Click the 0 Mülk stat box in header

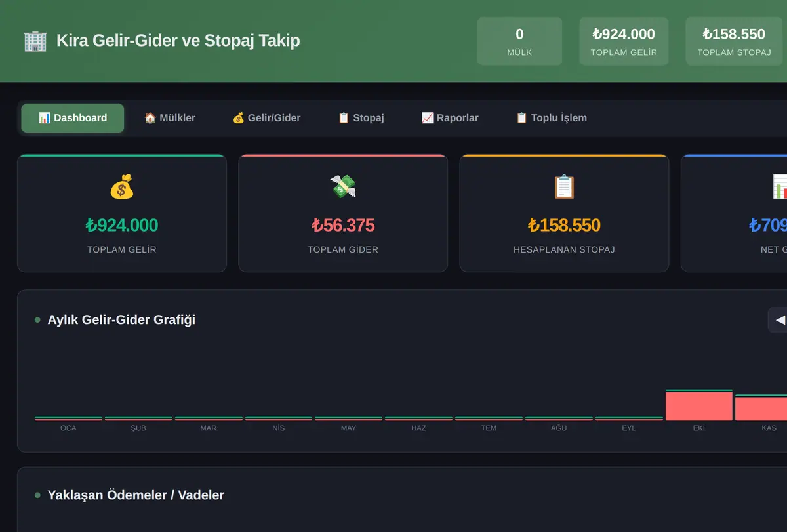pyautogui.click(x=519, y=41)
